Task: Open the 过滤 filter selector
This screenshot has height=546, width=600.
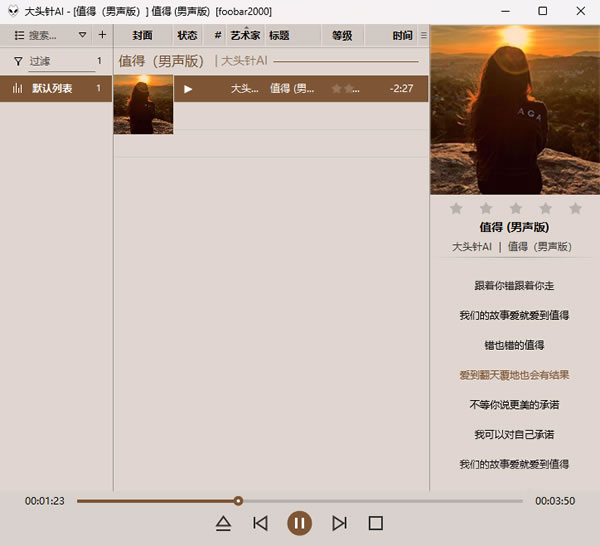Action: click(x=55, y=61)
